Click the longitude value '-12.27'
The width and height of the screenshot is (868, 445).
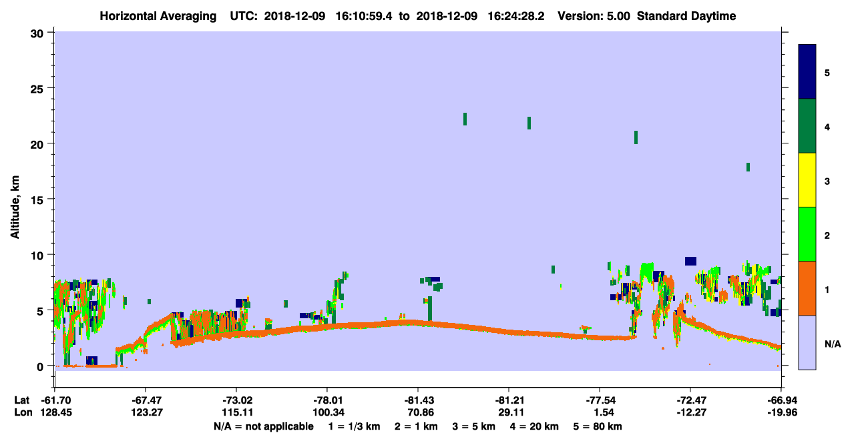pos(690,413)
